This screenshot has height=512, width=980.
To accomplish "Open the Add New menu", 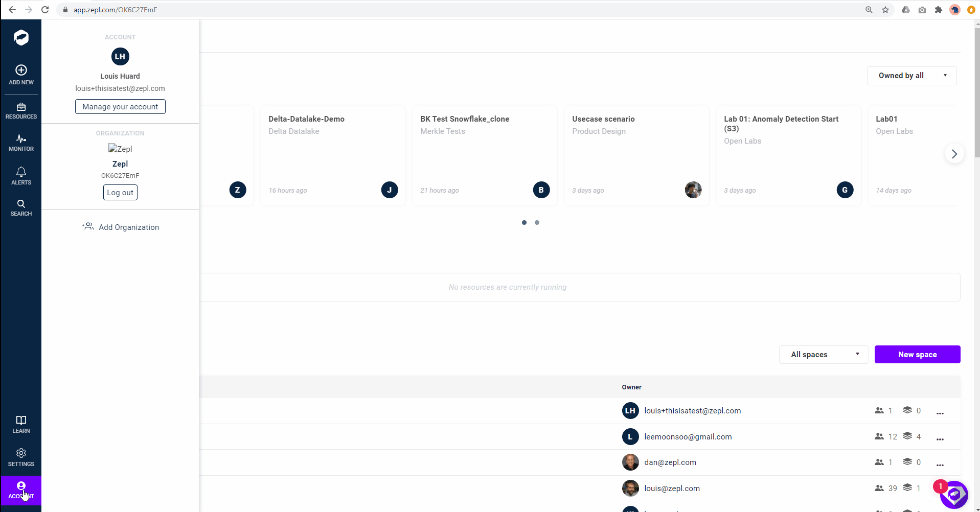I will pos(21,75).
